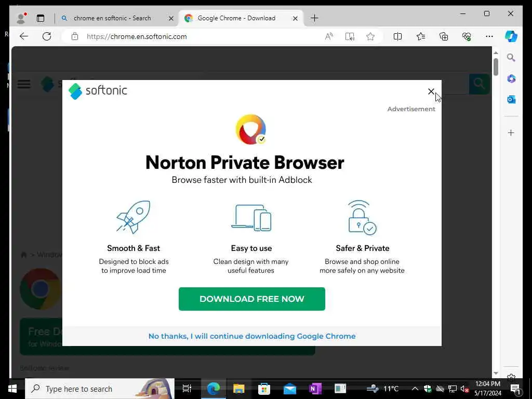Click the muted volume tray icon
The height and width of the screenshot is (399, 532).
[464, 389]
